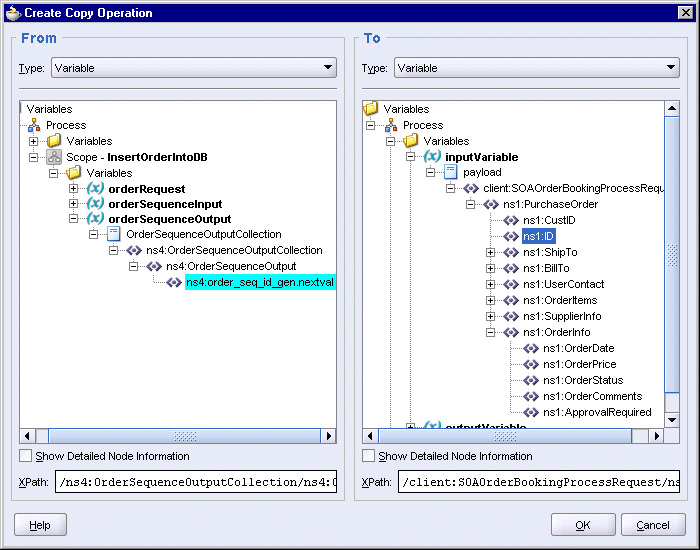Click the ns1:CustID element icon

coord(511,221)
